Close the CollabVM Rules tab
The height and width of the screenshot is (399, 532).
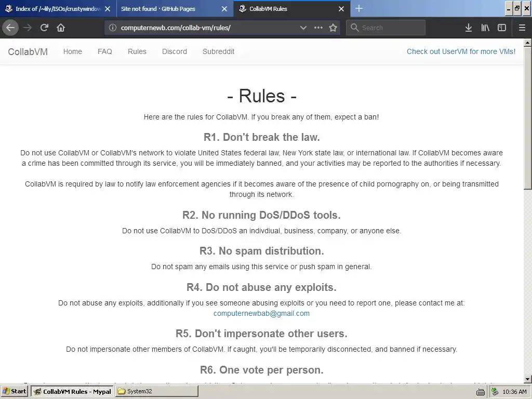[341, 9]
